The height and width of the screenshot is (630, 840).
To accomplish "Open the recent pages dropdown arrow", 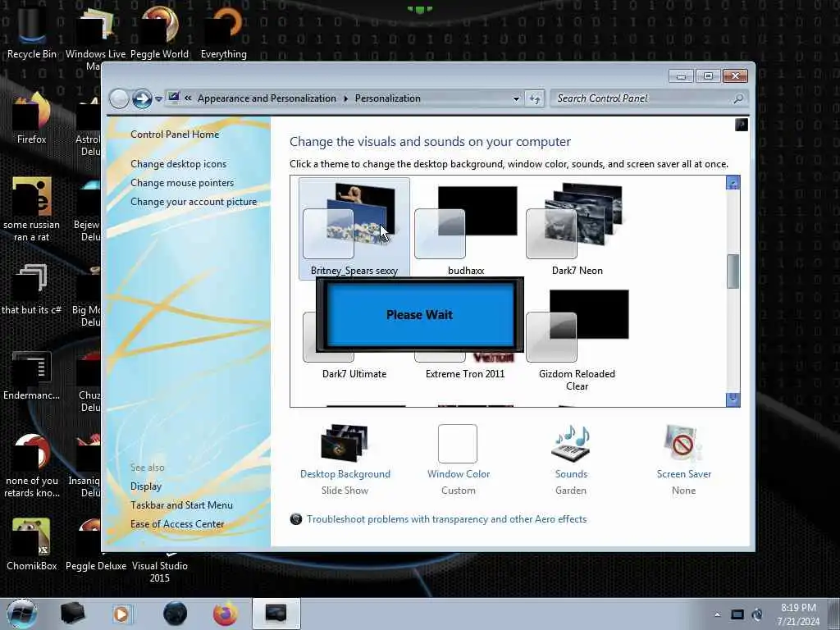I will (158, 98).
